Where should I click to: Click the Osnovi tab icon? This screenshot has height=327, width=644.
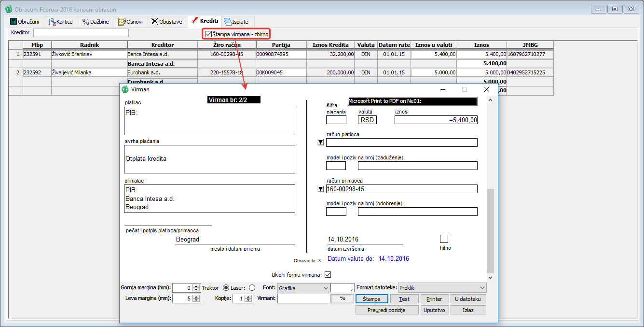122,22
